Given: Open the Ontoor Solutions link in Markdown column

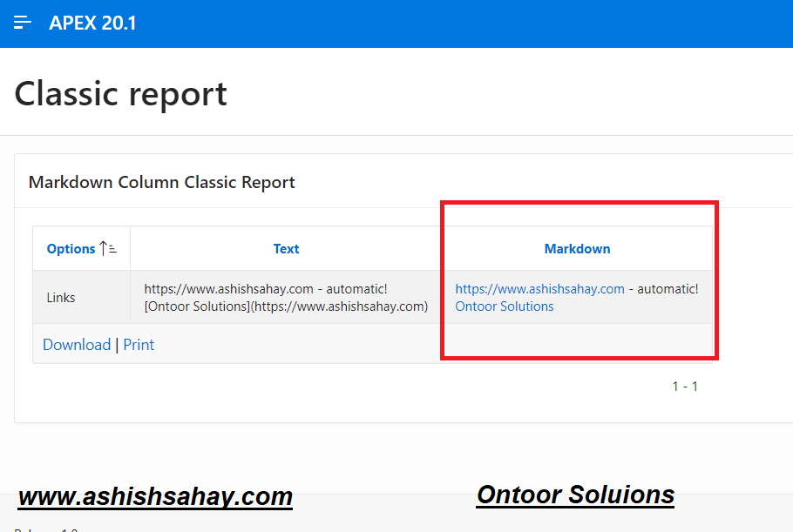Looking at the screenshot, I should click(x=504, y=306).
